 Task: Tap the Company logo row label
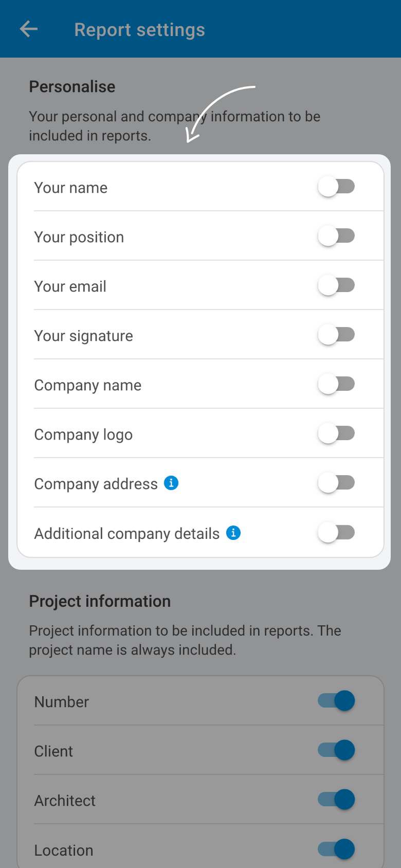(83, 435)
